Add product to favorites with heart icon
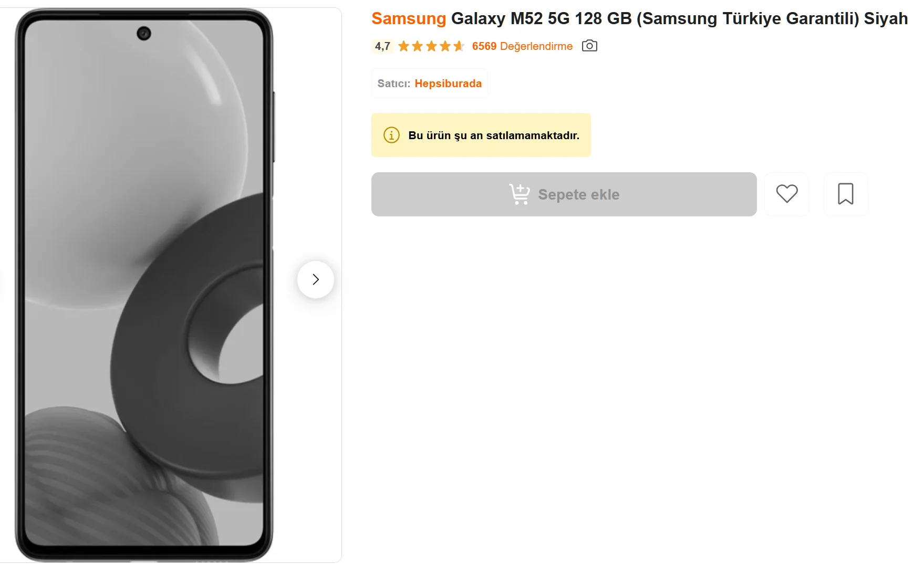Viewport: 924px width, 574px height. (x=786, y=194)
